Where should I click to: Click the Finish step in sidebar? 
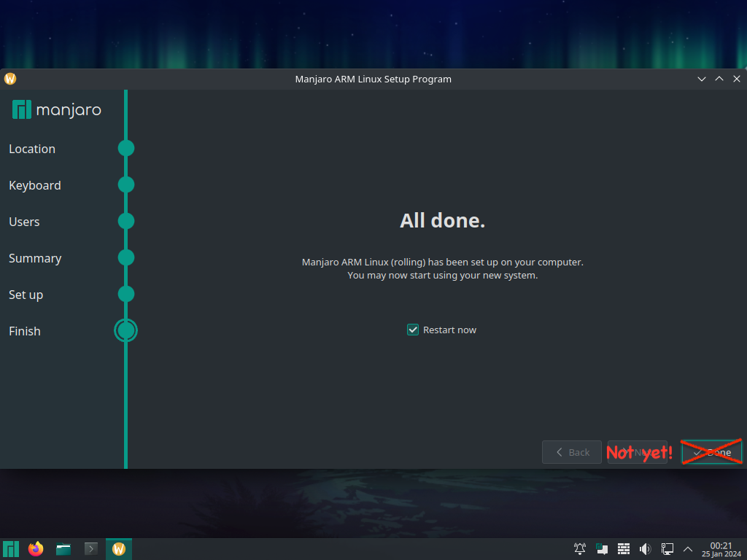25,331
